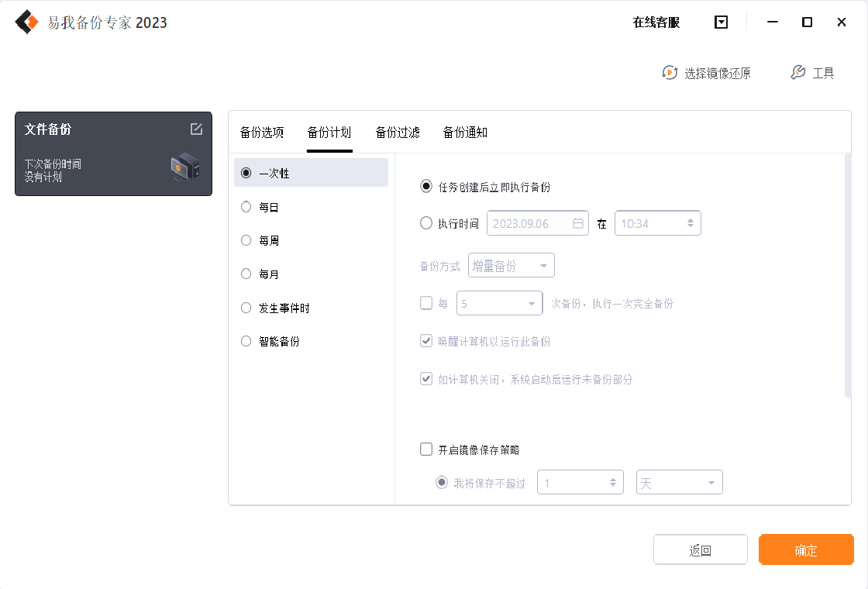Screen dimensions: 868x589
Task: Select the 每日 schedule option
Action: pyautogui.click(x=260, y=207)
